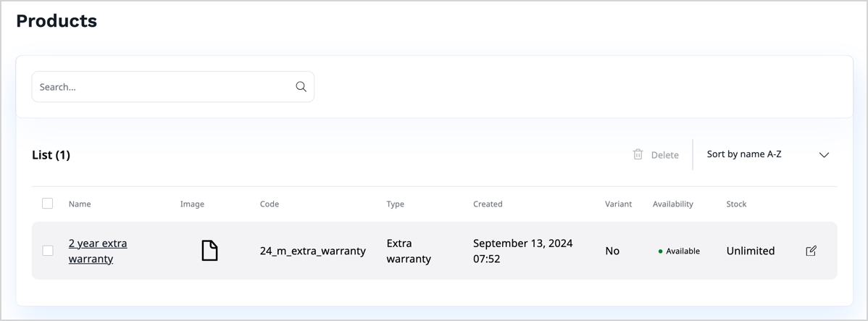Select all products with header checkbox
This screenshot has height=321, width=868.
pyautogui.click(x=48, y=204)
